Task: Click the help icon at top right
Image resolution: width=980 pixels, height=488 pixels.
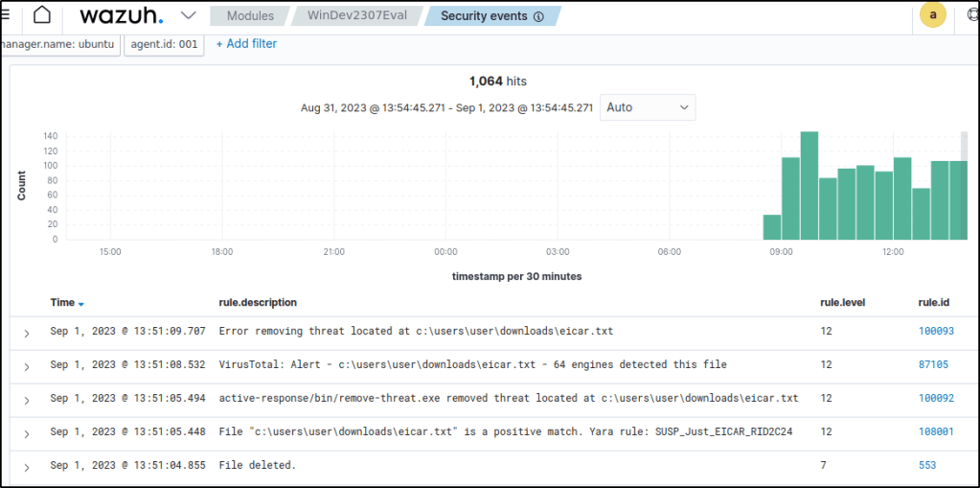Action: [971, 16]
